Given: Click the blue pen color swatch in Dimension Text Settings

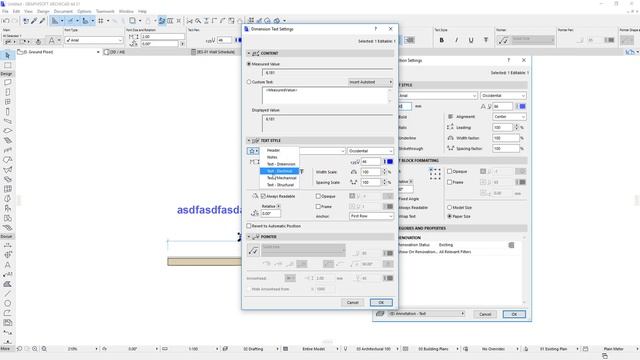Looking at the screenshot, I should 390,162.
